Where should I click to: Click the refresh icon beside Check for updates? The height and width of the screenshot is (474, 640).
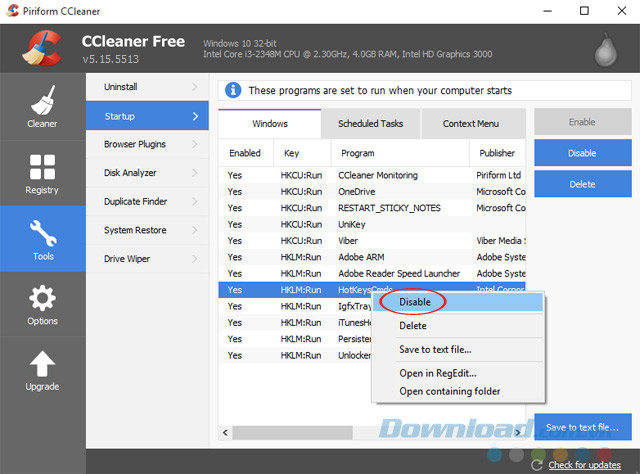tap(537, 465)
